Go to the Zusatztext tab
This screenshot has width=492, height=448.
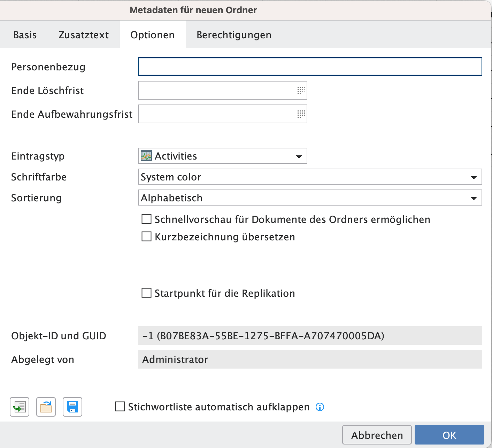pos(84,35)
